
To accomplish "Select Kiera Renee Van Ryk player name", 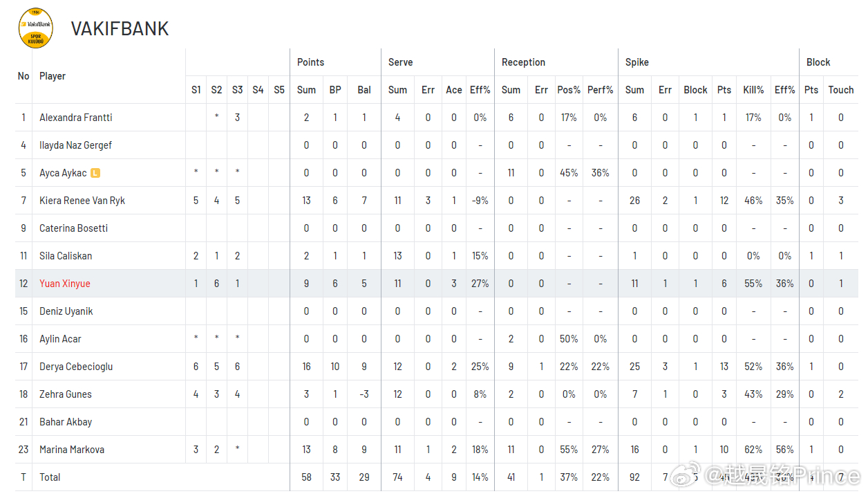I will click(82, 201).
